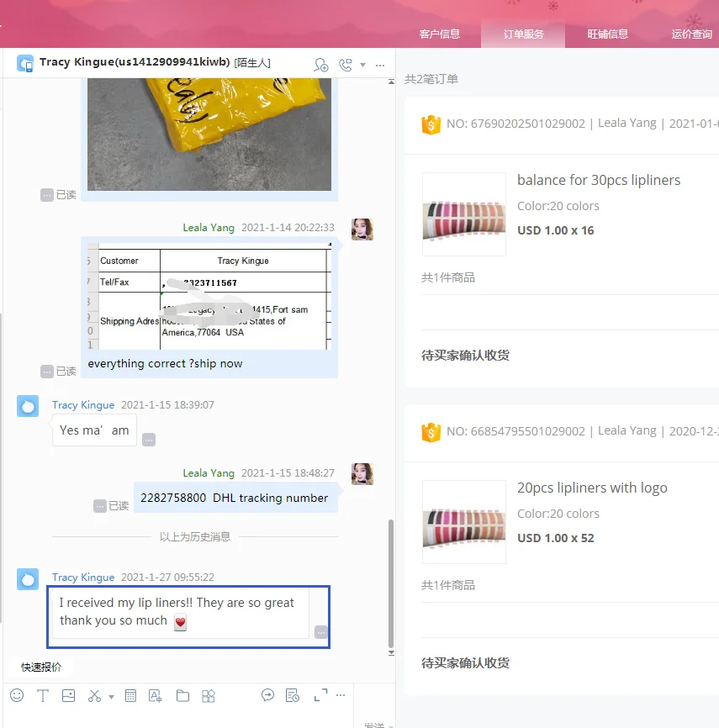The width and height of the screenshot is (719, 728).
Task: Click the send image icon
Action: click(69, 695)
